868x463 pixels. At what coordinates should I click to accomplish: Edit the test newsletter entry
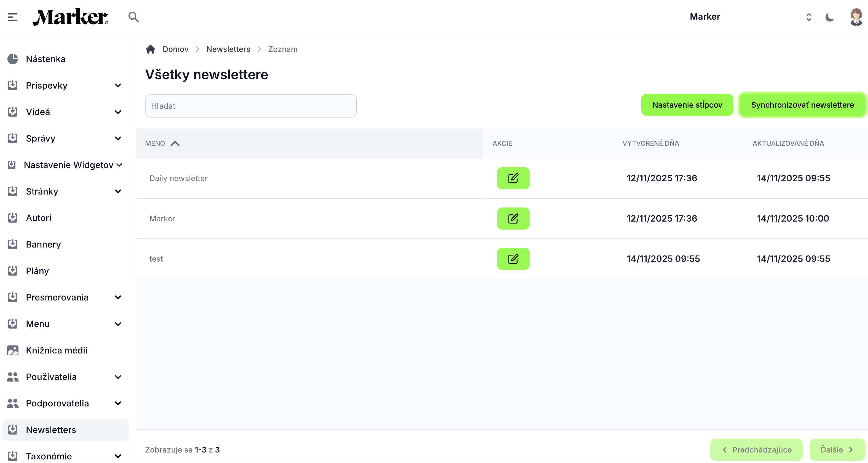click(x=513, y=259)
